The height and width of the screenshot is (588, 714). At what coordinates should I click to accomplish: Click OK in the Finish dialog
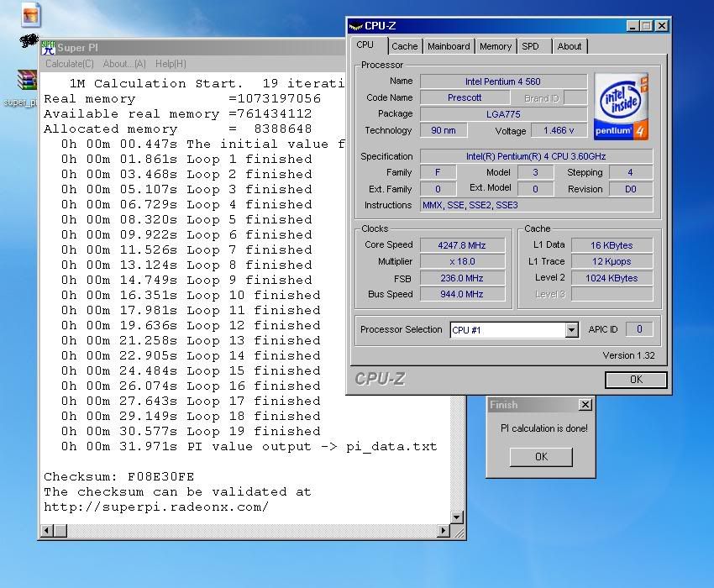(x=541, y=457)
